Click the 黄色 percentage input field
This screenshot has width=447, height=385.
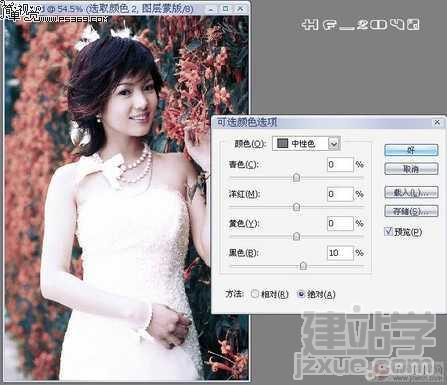pyautogui.click(x=340, y=223)
